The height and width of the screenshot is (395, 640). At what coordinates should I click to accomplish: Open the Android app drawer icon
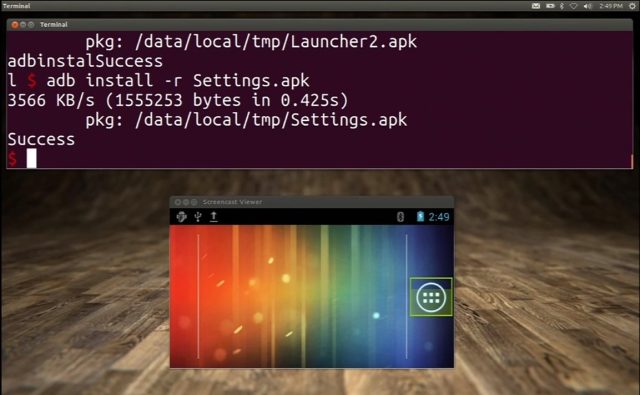pyautogui.click(x=431, y=297)
